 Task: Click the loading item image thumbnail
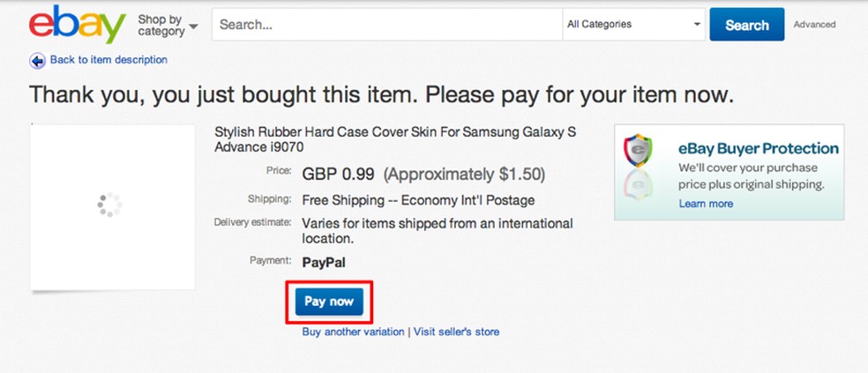[112, 206]
